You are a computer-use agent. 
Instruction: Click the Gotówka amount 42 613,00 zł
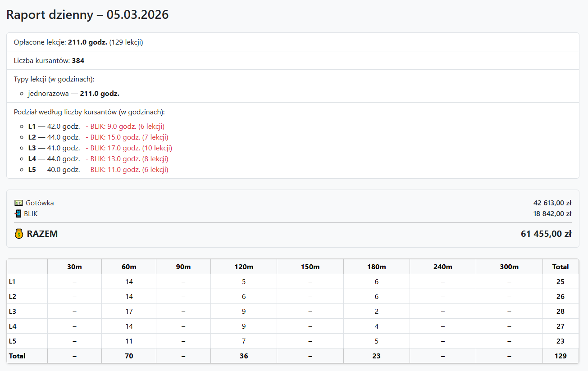[552, 203]
